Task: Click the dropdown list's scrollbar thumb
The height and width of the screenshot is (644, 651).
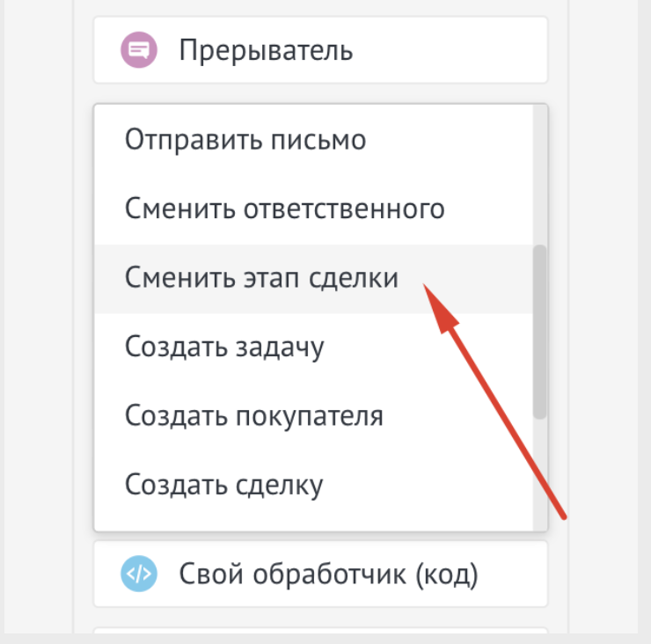Action: tap(539, 333)
